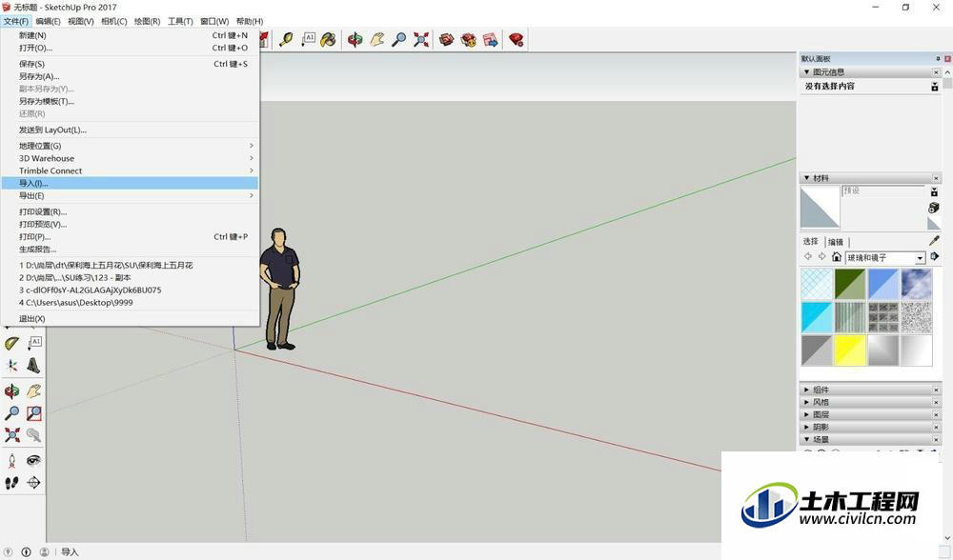Viewport: 953px width, 560px height.
Task: Open the 相机(C) menu
Action: pos(113,21)
